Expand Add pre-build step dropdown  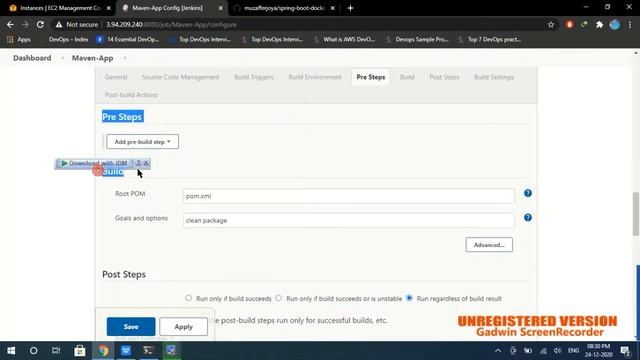click(142, 142)
